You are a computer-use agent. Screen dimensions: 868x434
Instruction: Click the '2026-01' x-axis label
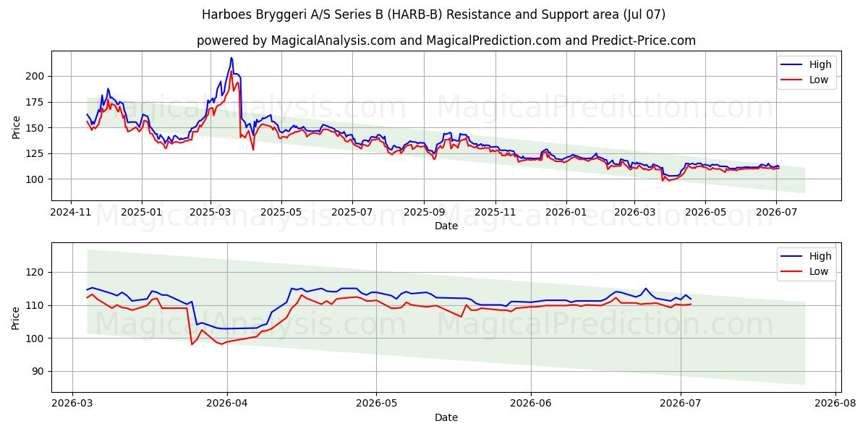(566, 213)
